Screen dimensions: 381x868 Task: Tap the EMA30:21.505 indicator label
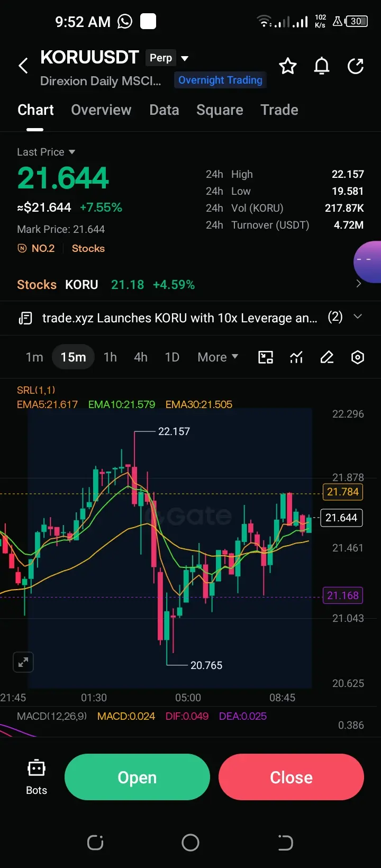199,404
